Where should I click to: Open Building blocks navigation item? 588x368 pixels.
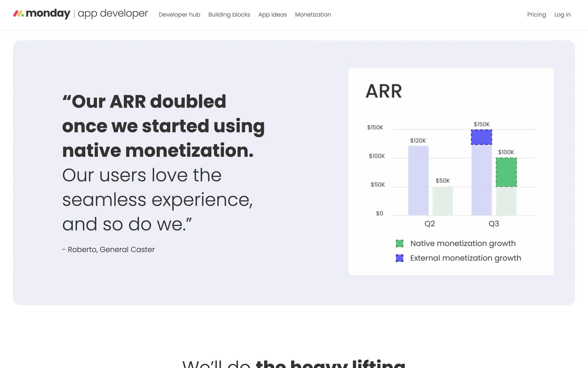coord(229,14)
